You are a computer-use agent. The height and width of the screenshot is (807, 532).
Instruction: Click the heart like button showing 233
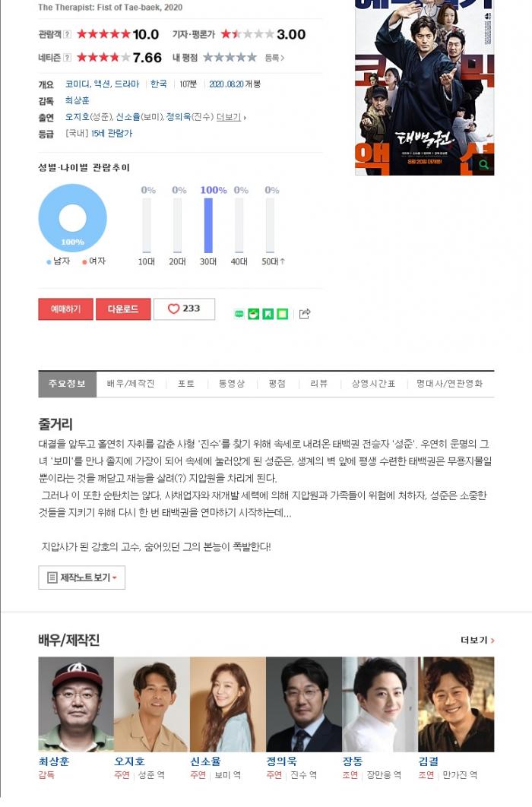184,309
